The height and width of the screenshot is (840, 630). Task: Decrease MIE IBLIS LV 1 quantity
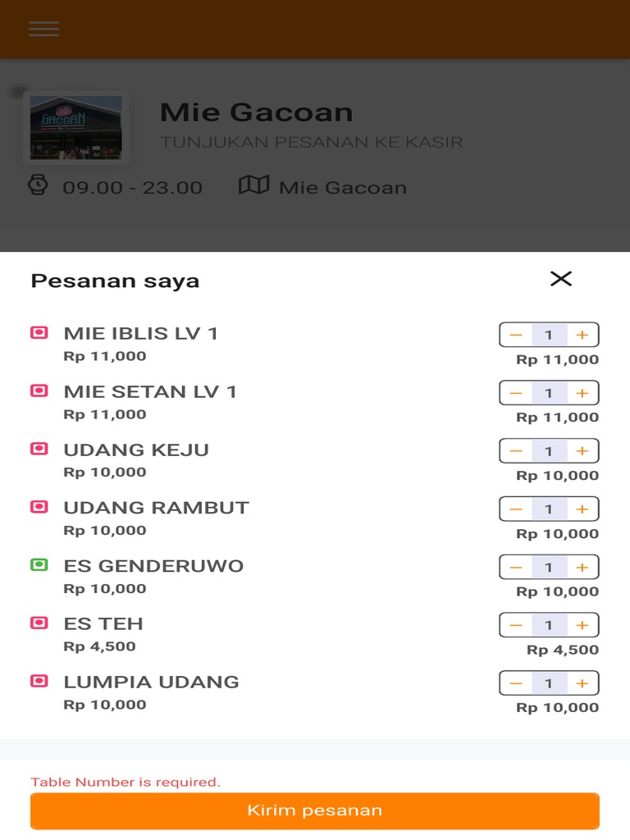coord(516,335)
